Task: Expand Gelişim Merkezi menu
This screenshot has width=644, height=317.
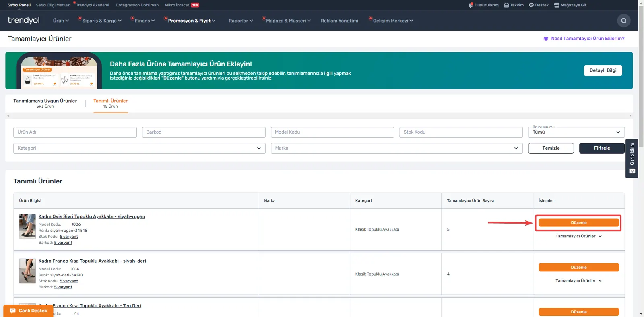Action: pyautogui.click(x=393, y=21)
